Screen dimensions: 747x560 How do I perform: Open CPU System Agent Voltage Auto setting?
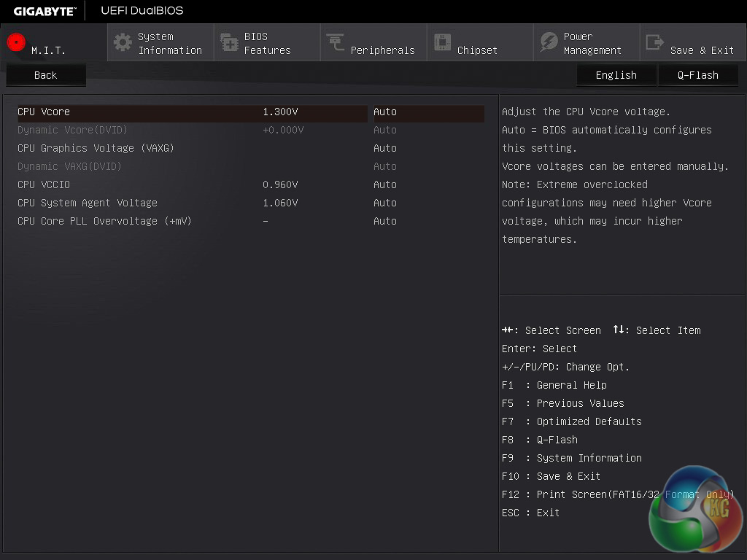(385, 203)
